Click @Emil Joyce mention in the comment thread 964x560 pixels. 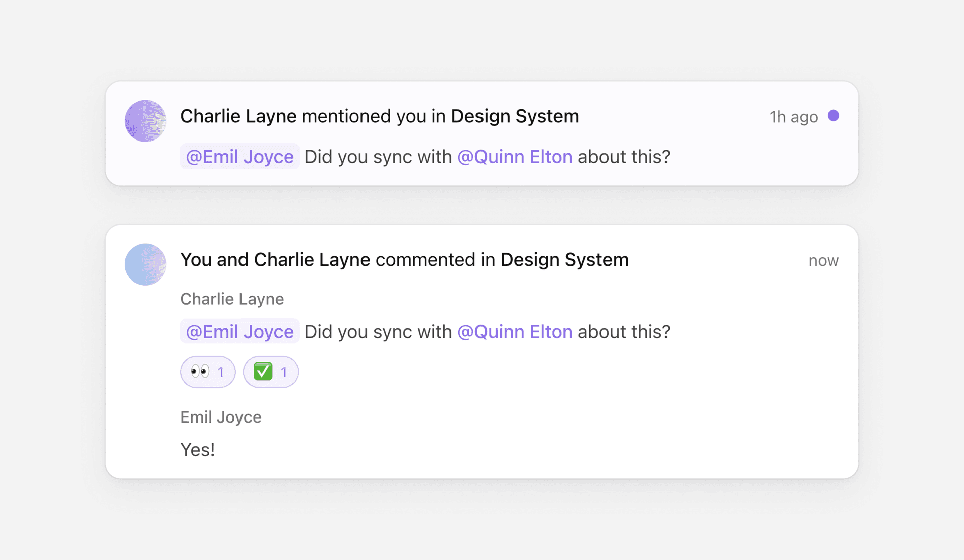pos(239,332)
